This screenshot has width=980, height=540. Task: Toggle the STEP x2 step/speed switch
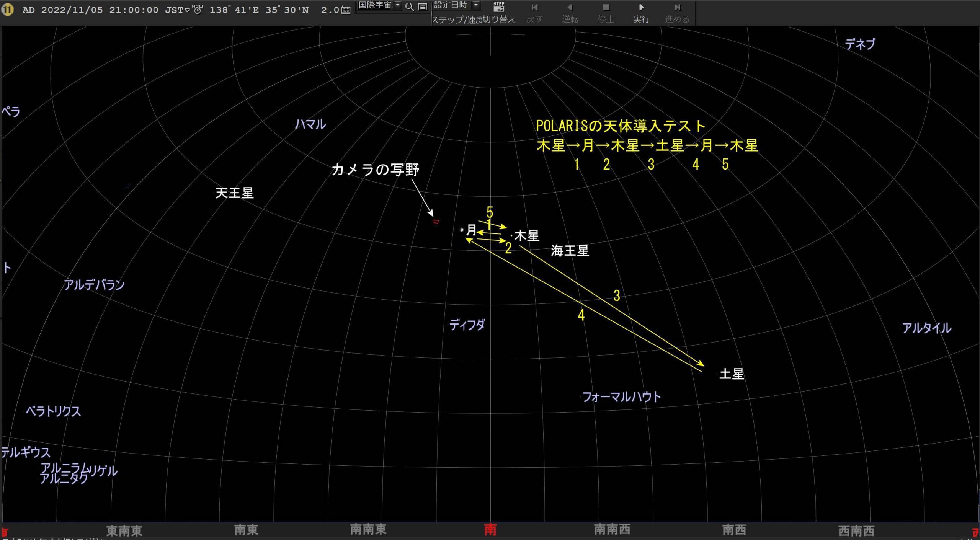tap(499, 7)
